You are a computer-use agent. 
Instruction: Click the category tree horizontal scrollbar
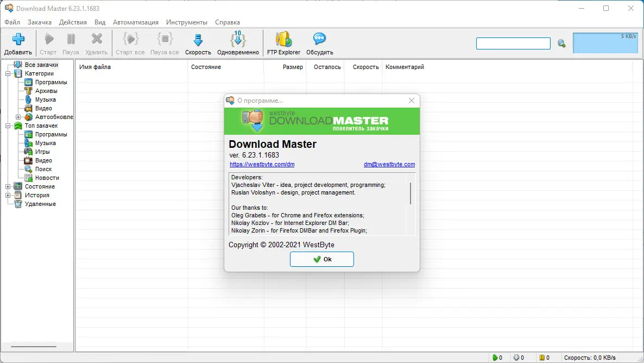pyautogui.click(x=33, y=347)
